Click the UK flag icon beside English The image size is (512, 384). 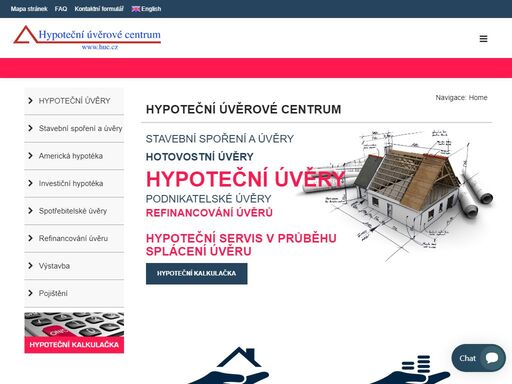[135, 9]
